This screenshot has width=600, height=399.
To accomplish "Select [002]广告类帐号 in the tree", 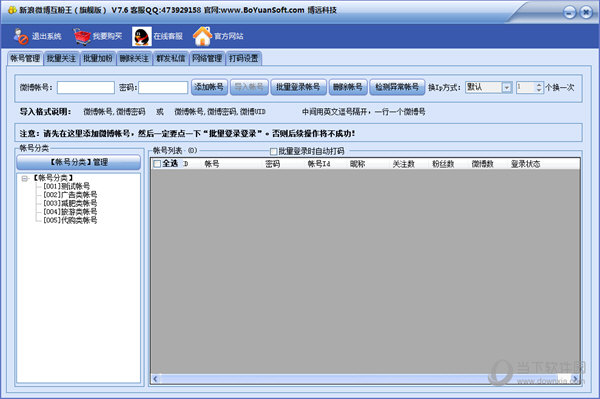I will (70, 195).
